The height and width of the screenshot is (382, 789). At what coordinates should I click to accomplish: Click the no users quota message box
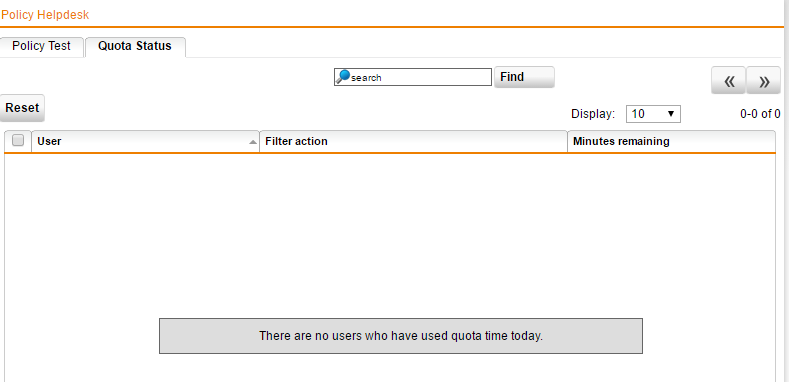401,336
